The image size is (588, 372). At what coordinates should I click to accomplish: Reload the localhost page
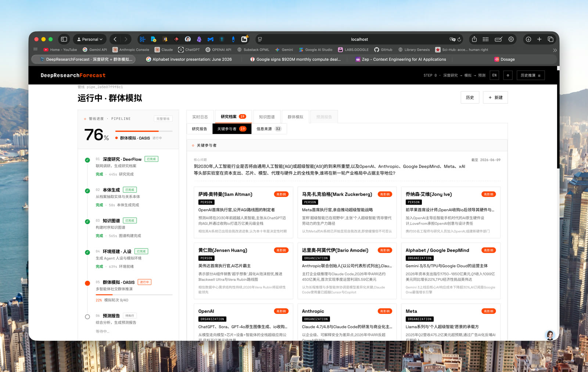tap(459, 39)
